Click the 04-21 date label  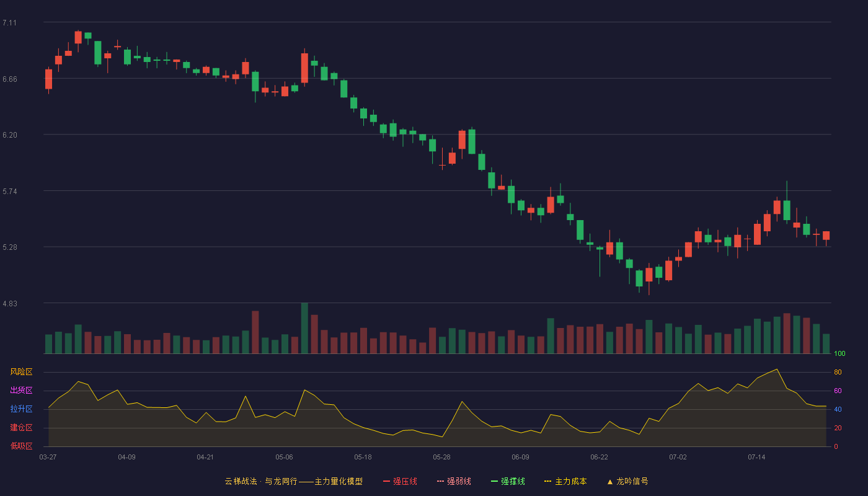(x=205, y=457)
